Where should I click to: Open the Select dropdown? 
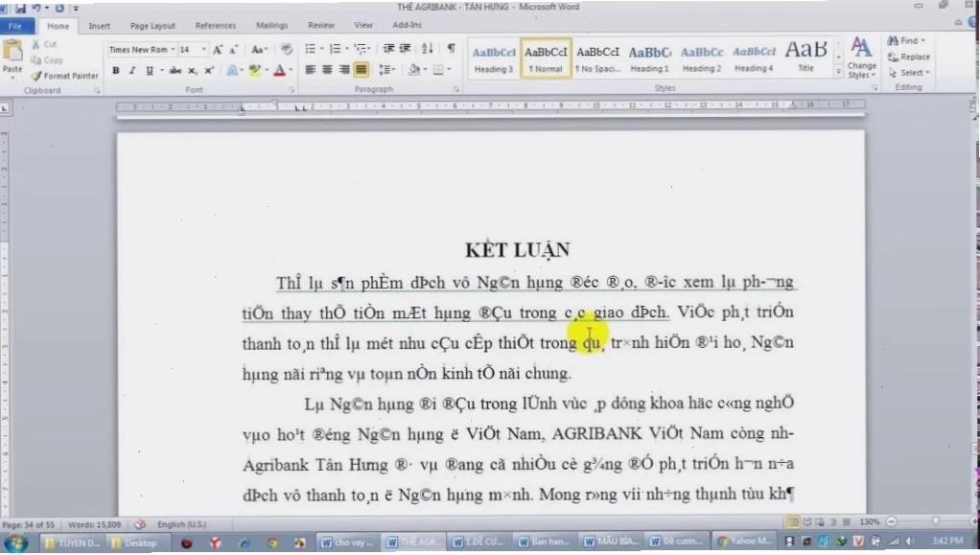(x=909, y=73)
